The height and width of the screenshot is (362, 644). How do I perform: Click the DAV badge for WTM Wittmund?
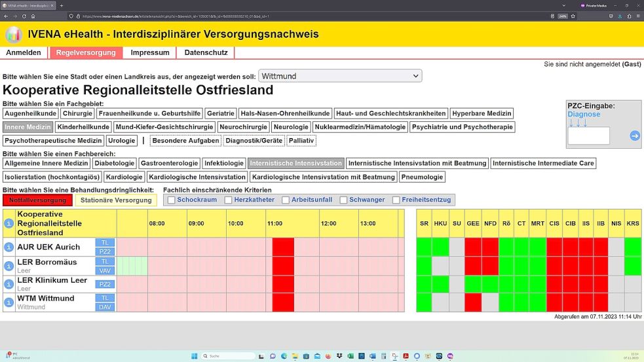pos(105,307)
